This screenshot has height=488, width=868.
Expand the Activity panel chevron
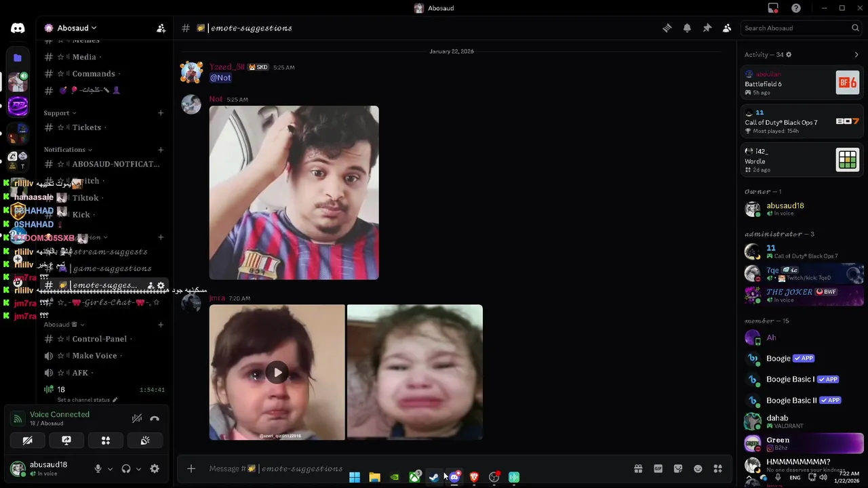(x=856, y=55)
